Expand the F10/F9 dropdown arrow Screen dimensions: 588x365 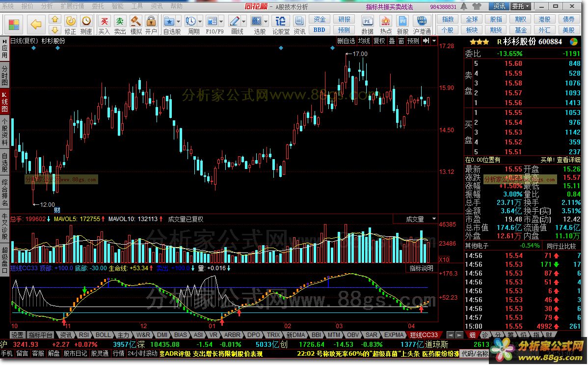point(221,22)
